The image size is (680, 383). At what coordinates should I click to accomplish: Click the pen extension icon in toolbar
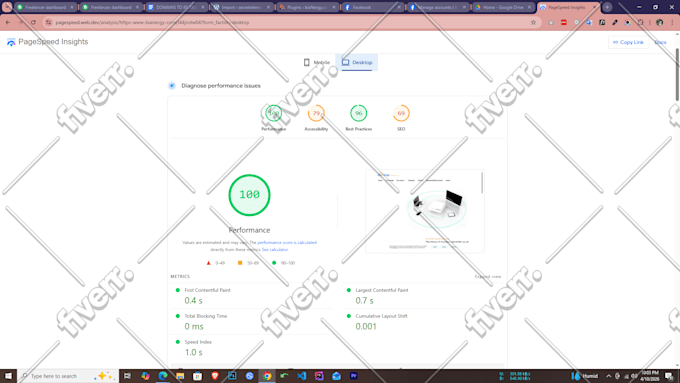pos(615,22)
